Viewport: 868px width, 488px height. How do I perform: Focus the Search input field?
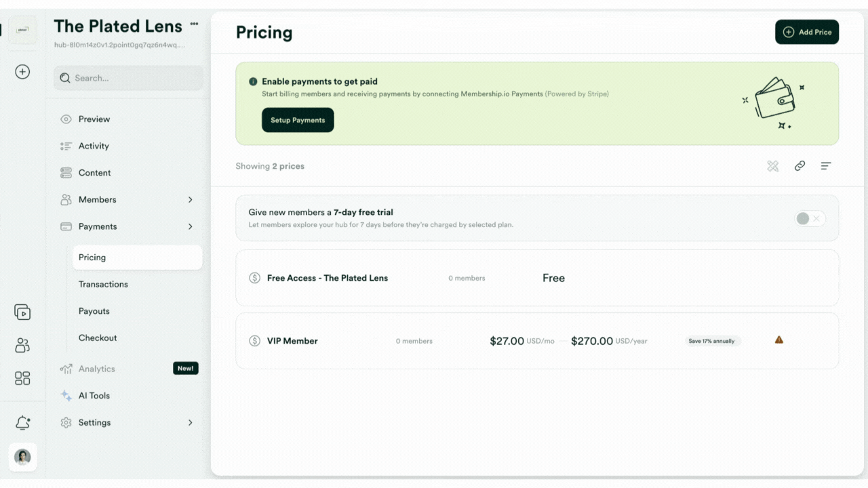pyautogui.click(x=128, y=78)
